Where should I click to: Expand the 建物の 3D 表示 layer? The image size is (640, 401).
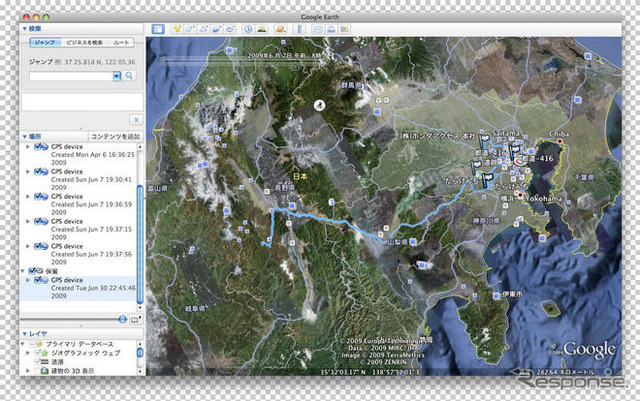[28, 371]
